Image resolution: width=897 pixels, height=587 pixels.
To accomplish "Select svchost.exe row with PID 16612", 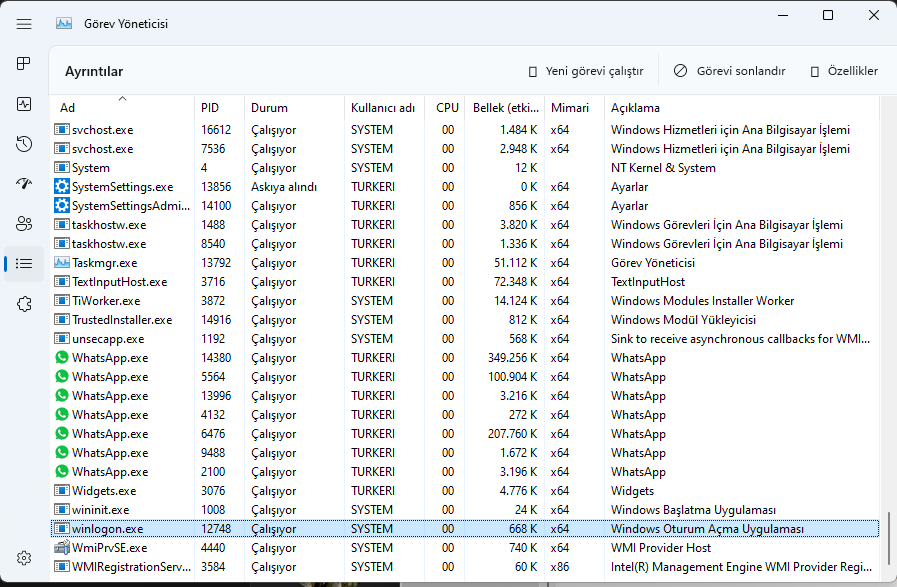I will 465,130.
